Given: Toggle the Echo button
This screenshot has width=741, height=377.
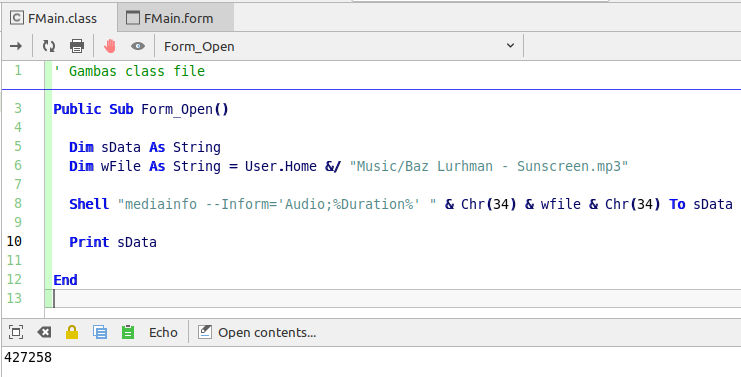Looking at the screenshot, I should 164,333.
